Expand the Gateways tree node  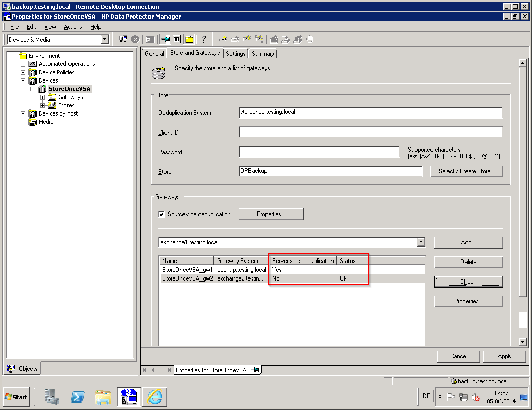point(43,97)
